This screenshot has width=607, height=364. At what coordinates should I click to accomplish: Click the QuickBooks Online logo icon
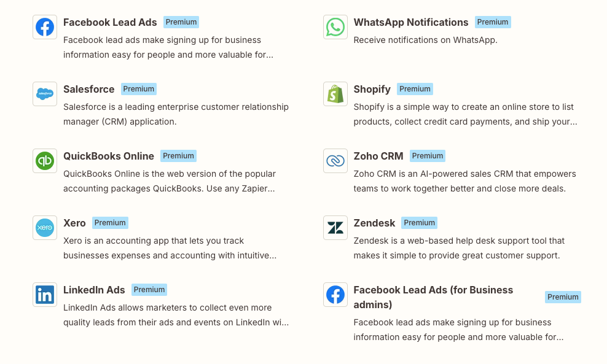pyautogui.click(x=45, y=161)
